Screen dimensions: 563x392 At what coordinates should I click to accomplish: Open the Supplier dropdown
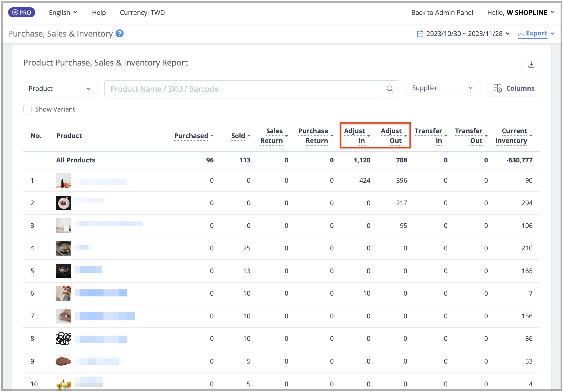click(444, 88)
